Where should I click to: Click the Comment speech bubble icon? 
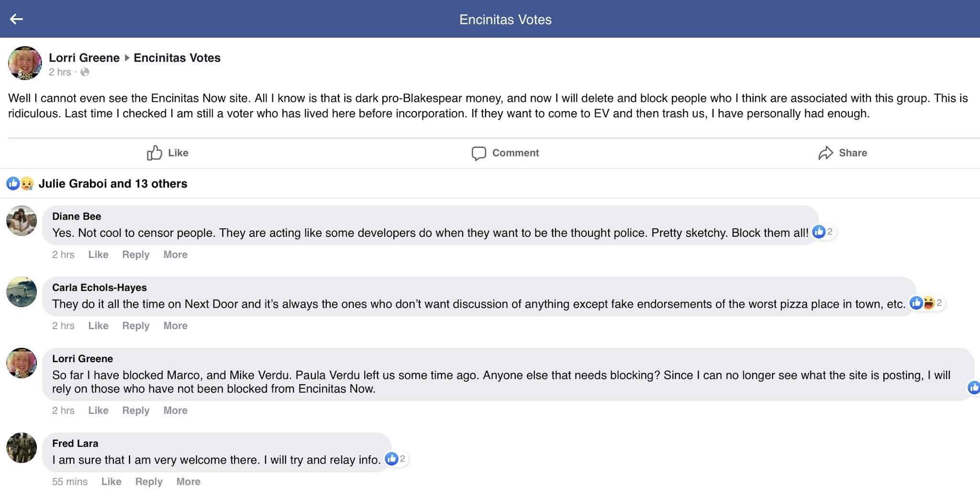tap(479, 153)
